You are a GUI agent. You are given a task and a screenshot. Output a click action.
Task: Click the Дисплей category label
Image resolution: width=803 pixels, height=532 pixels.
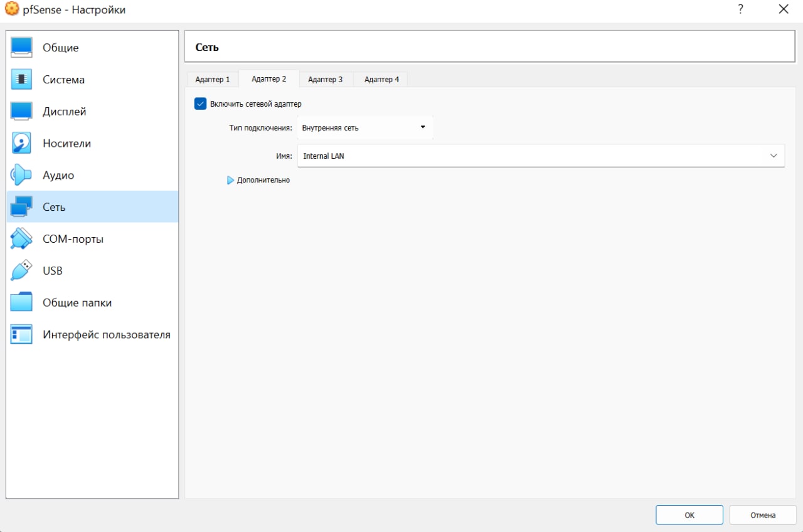[x=65, y=112]
